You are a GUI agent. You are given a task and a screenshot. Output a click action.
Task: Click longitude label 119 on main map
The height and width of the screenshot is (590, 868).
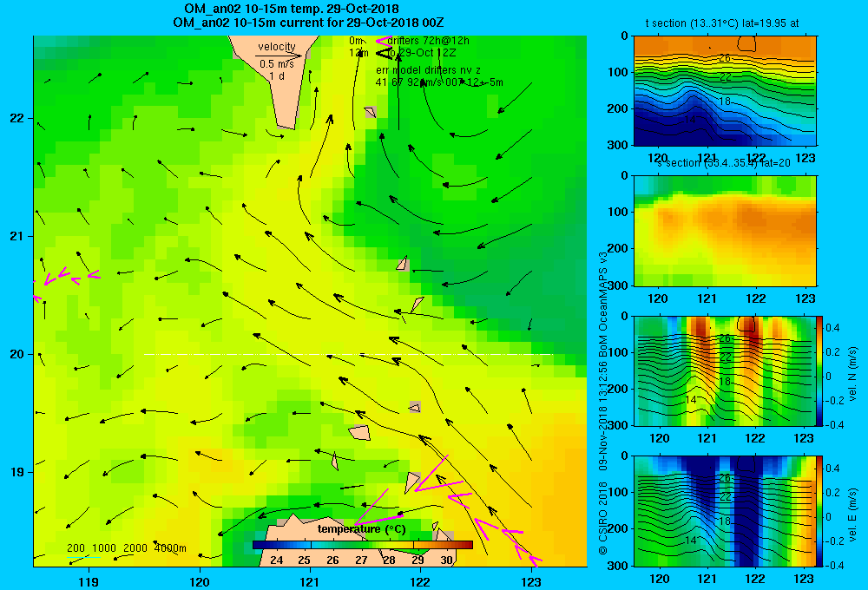(89, 581)
